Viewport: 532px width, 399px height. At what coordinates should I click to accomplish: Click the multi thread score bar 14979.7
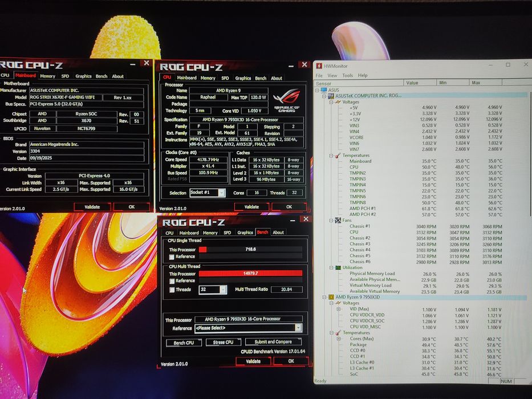(250, 273)
